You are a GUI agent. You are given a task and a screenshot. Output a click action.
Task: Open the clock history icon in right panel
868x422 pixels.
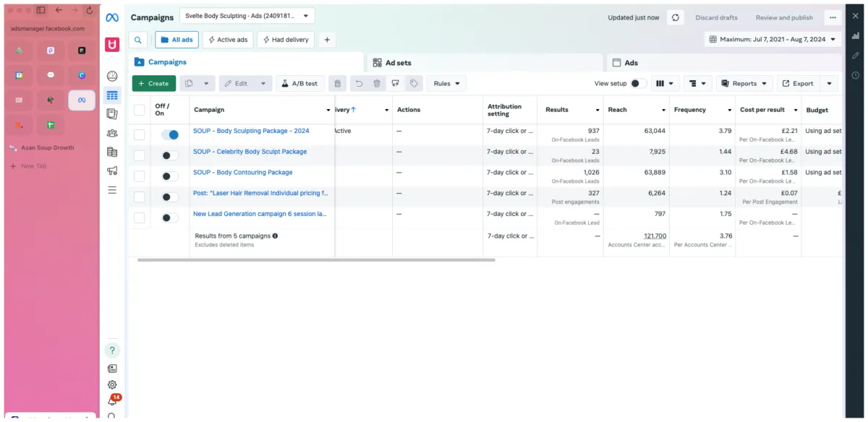point(856,75)
